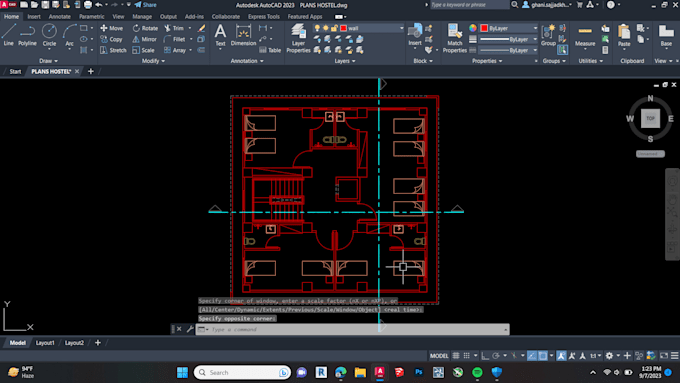The width and height of the screenshot is (680, 383).
Task: Add a new layout with the plus button
Action: pos(98,343)
